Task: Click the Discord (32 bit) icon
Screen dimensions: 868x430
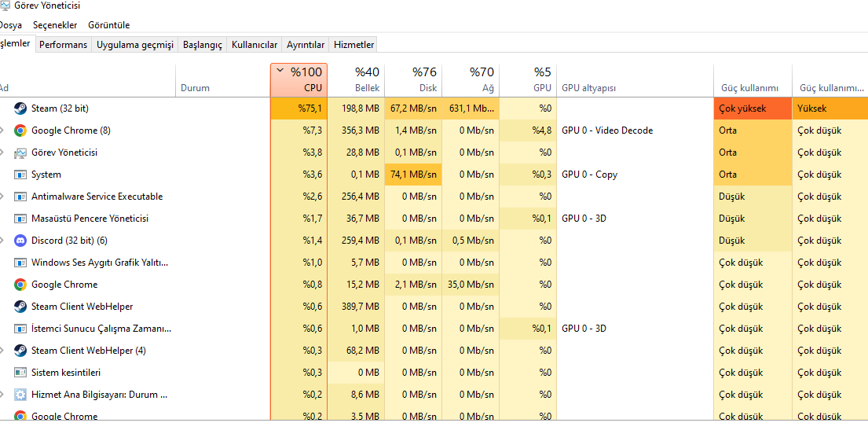Action: pyautogui.click(x=20, y=241)
